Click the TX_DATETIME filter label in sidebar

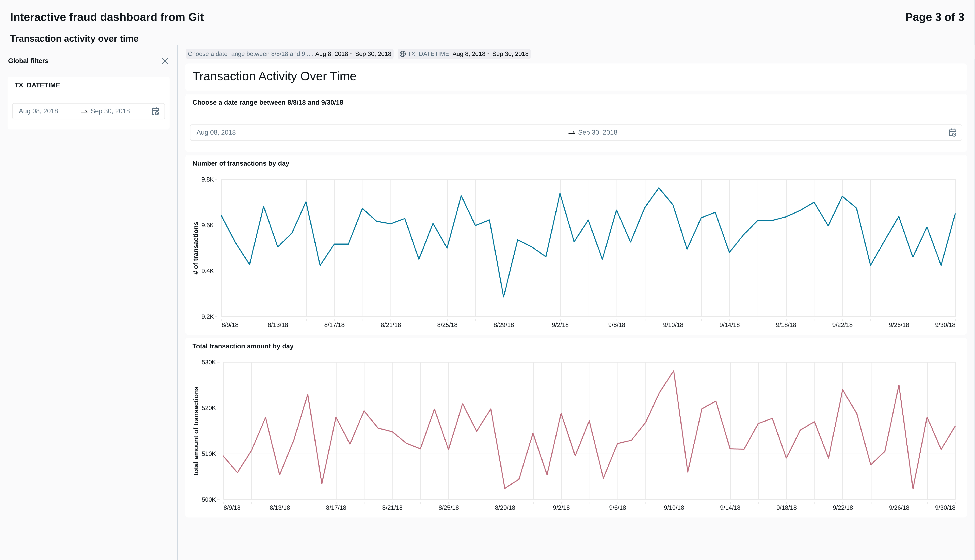(x=37, y=85)
